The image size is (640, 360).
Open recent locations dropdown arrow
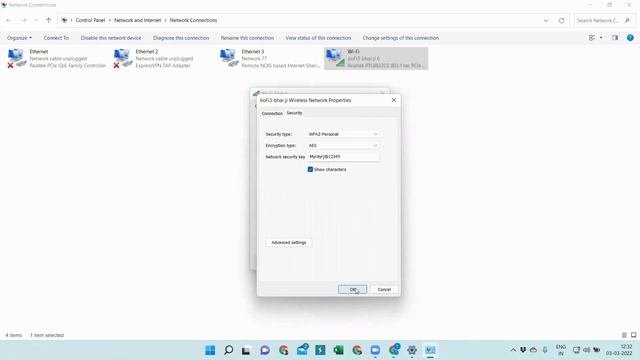36,20
